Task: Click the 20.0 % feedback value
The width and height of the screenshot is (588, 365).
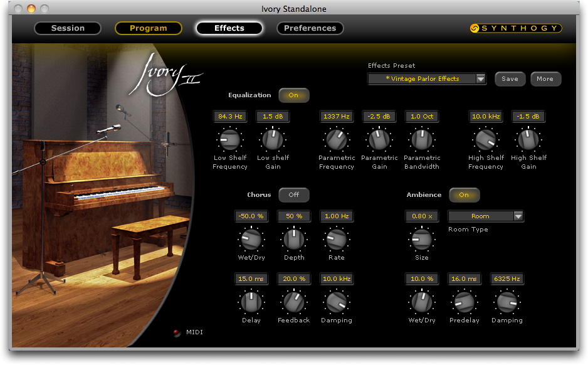Action: point(294,278)
